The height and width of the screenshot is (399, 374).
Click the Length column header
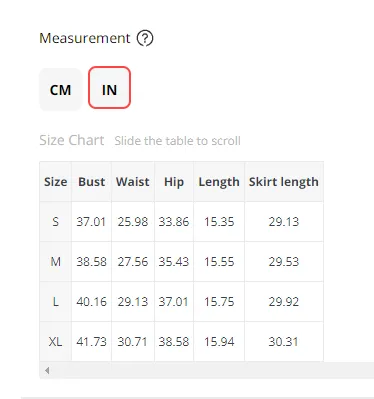(x=219, y=182)
